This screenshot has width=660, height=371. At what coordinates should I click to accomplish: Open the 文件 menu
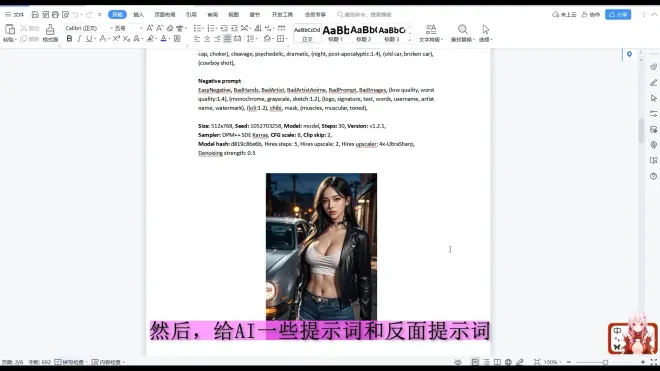(15, 15)
